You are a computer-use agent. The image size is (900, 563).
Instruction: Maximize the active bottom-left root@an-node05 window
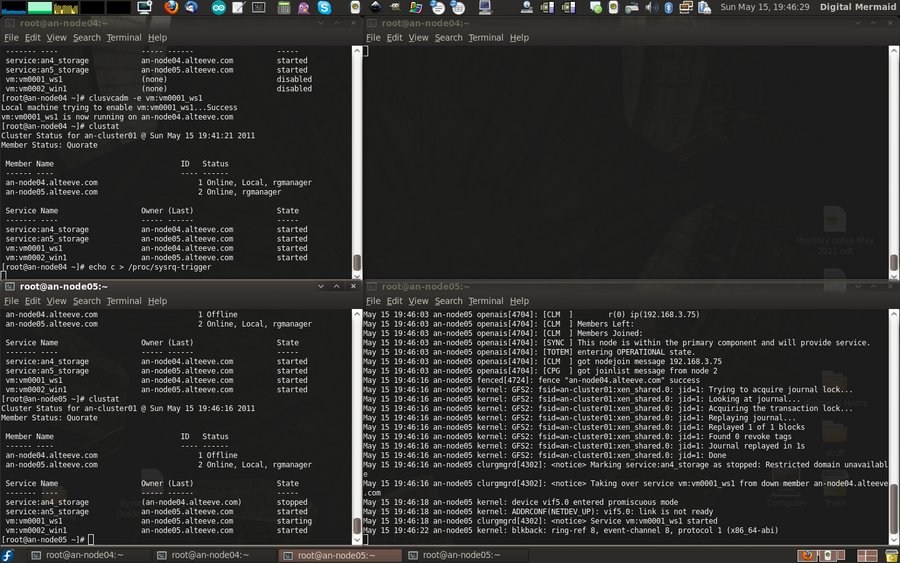click(x=337, y=286)
